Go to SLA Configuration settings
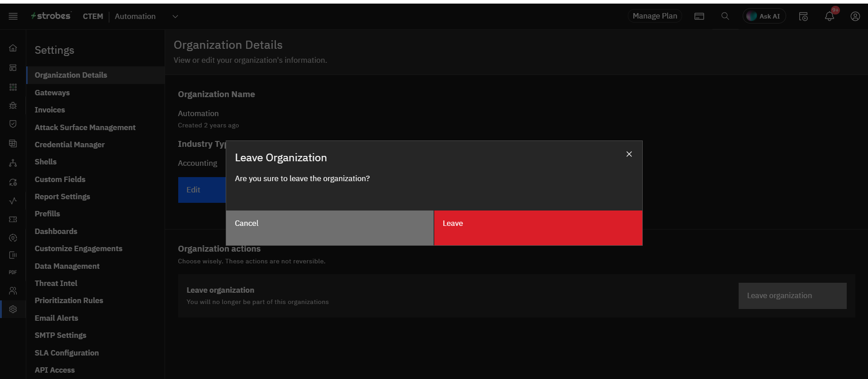 [66, 353]
